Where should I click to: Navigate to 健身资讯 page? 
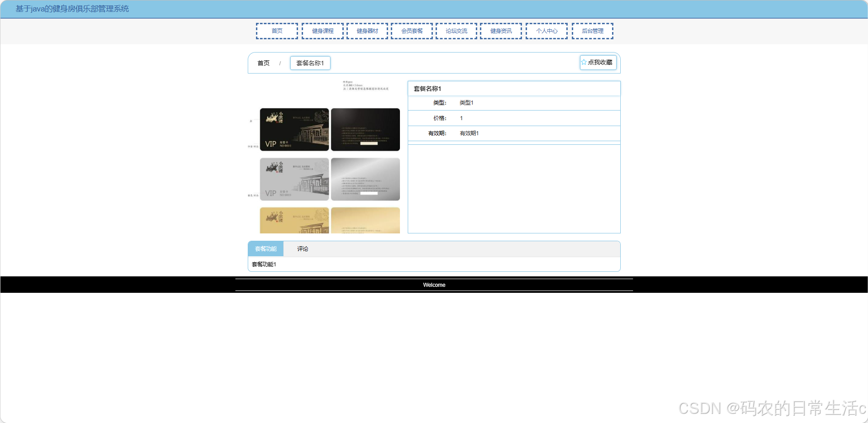click(501, 31)
